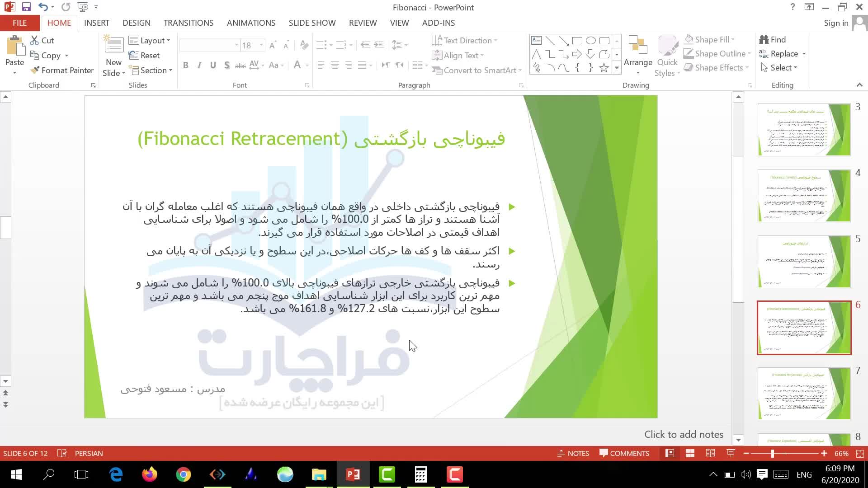Screen dimensions: 868x488
Task: Select slide 4 thumbnail in panel
Action: (803, 196)
